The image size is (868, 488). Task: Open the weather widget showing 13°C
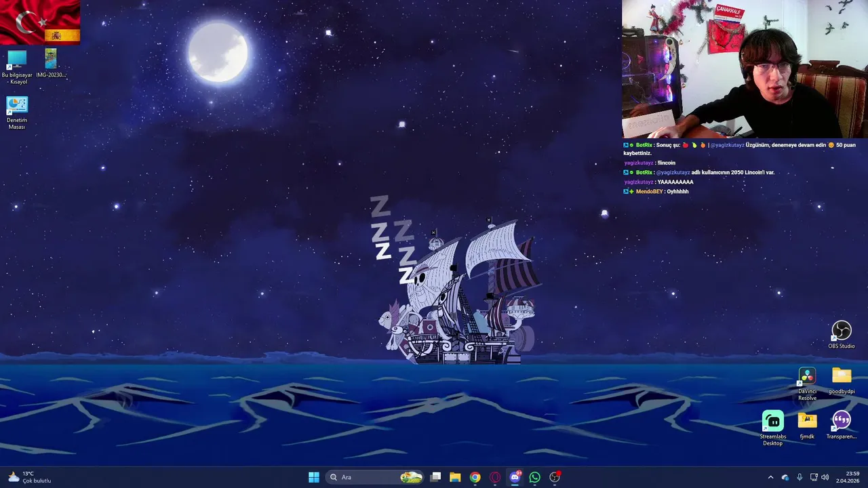pos(30,477)
